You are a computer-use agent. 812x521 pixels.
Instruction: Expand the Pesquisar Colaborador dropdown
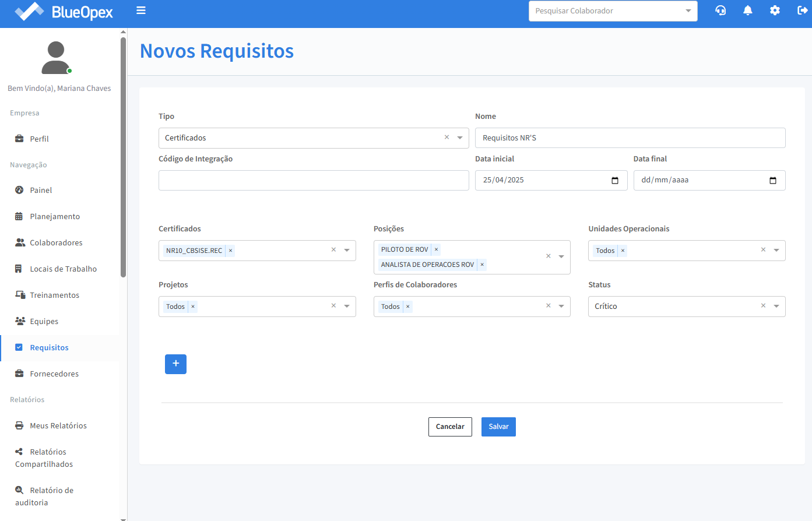click(688, 11)
